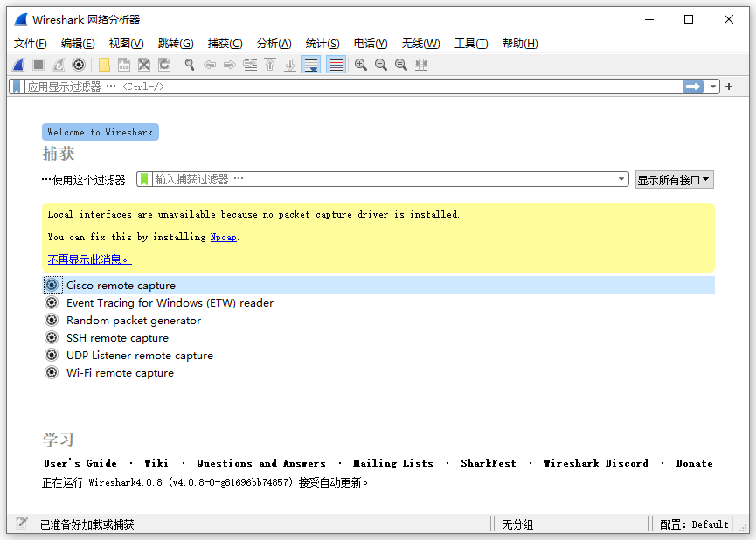Open Wireshark Discord link
Viewport: 756px width, 540px height.
point(596,463)
